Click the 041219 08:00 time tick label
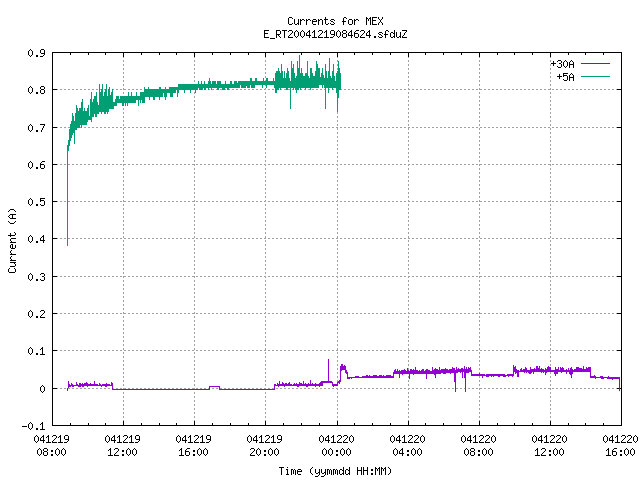Image resolution: width=640 pixels, height=480 pixels. pyautogui.click(x=51, y=446)
